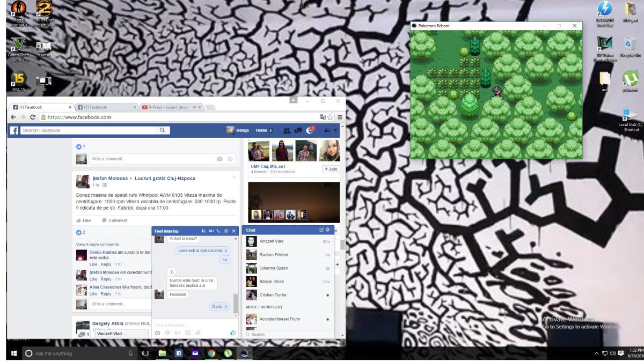Click the Cortana Ask me anything box
This screenshot has width=644, height=362.
point(79,353)
